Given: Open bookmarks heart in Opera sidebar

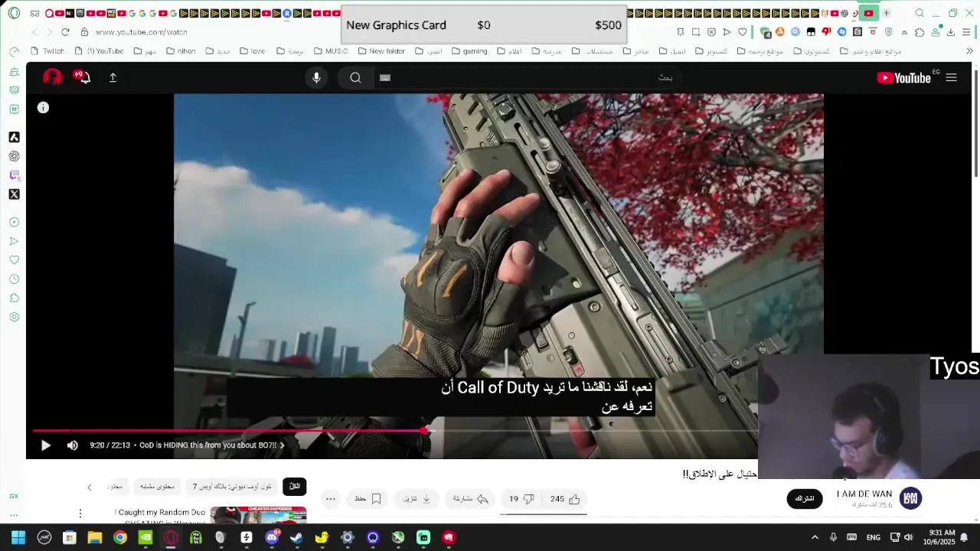Looking at the screenshot, I should [14, 260].
